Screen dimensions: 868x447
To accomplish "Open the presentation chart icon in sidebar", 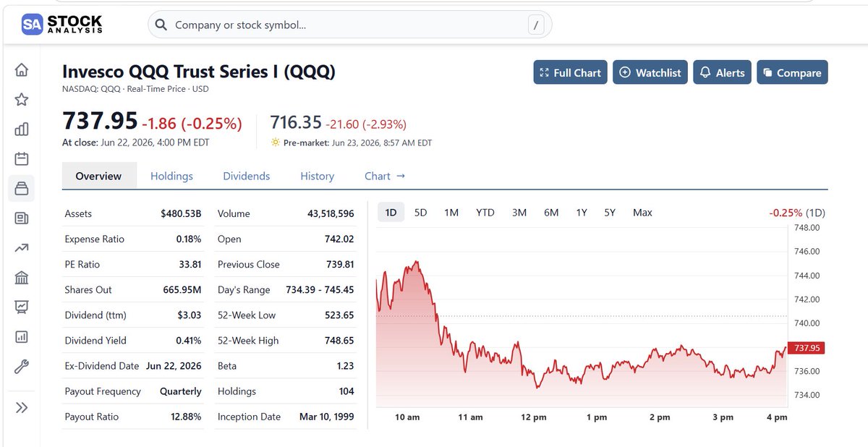I will pos(22,307).
